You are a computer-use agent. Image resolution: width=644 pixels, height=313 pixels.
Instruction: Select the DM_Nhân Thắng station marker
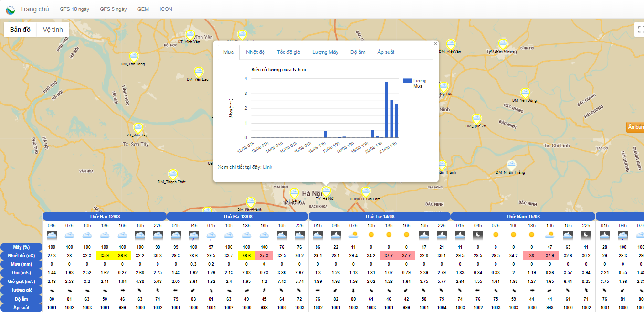coord(511,165)
